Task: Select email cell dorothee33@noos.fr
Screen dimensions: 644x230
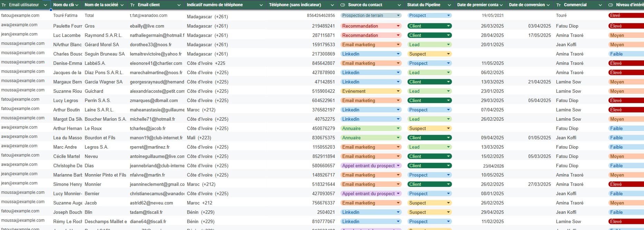Action: [151, 44]
